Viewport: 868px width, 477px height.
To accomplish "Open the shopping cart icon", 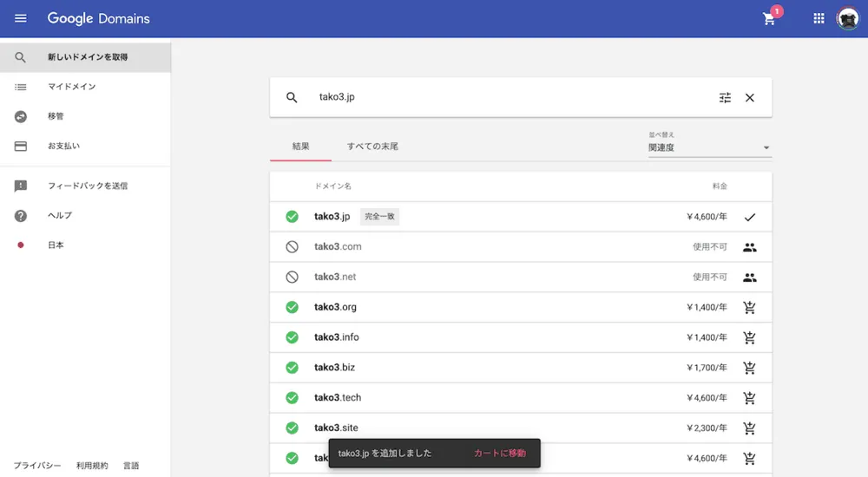I will (769, 19).
